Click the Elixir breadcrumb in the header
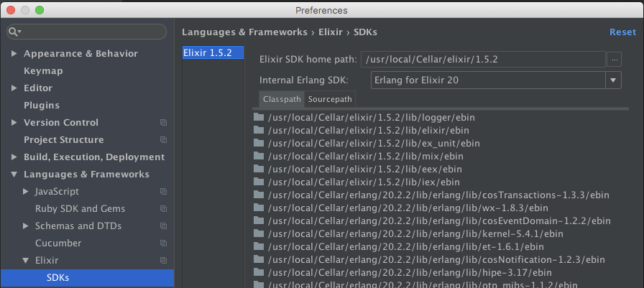This screenshot has height=288, width=644. [331, 32]
